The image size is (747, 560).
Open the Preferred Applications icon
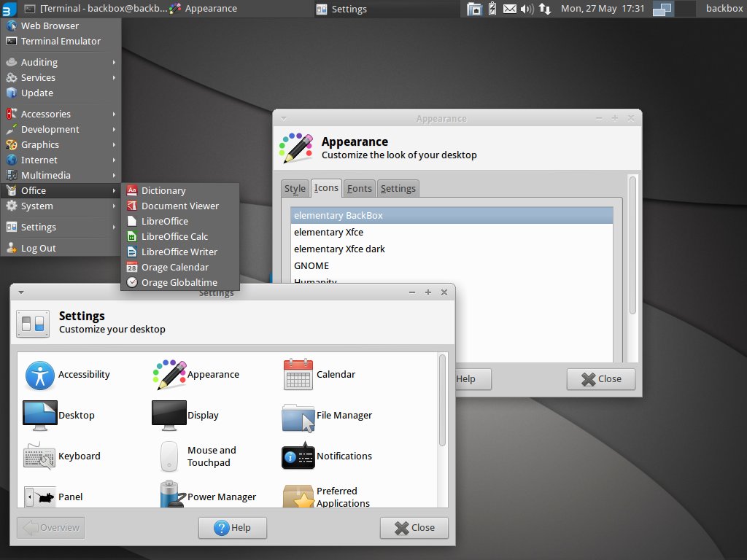point(298,496)
